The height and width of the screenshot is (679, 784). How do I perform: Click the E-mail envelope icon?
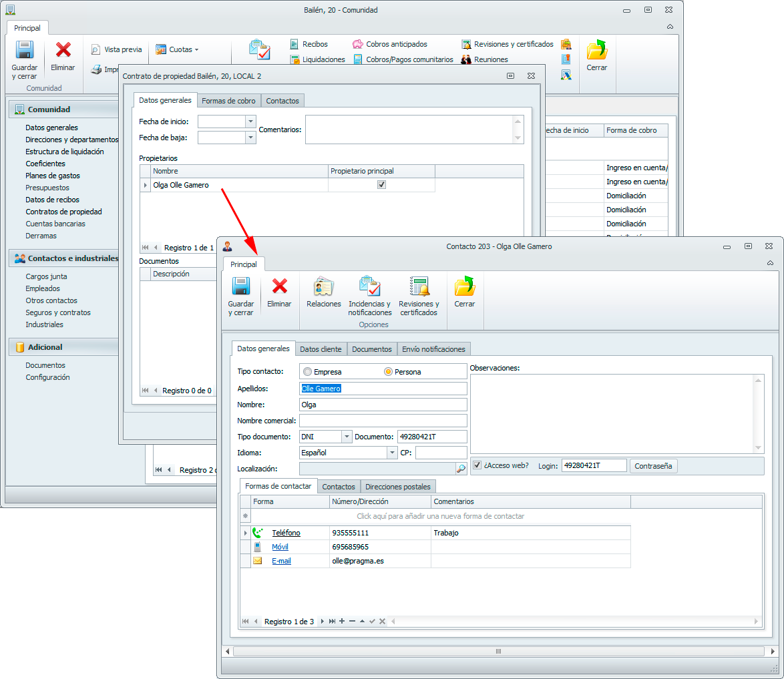[258, 561]
